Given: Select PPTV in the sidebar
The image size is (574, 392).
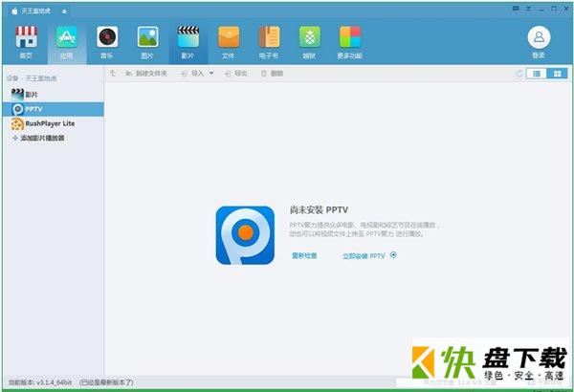Looking at the screenshot, I should 54,109.
